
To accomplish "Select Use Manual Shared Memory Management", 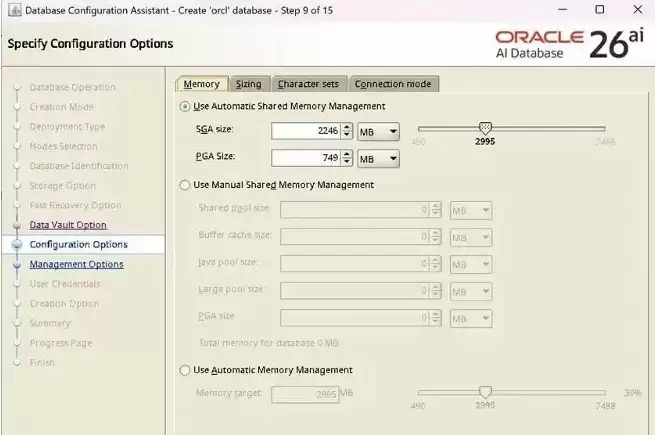I will tap(185, 185).
